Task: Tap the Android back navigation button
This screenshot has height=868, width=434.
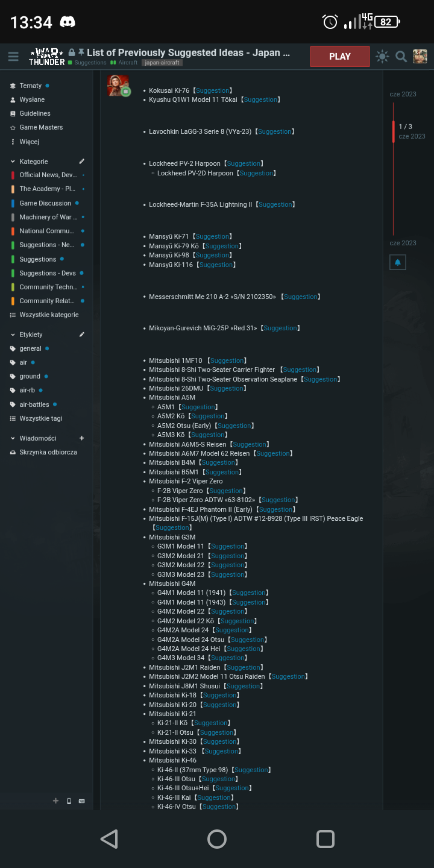Action: click(109, 839)
